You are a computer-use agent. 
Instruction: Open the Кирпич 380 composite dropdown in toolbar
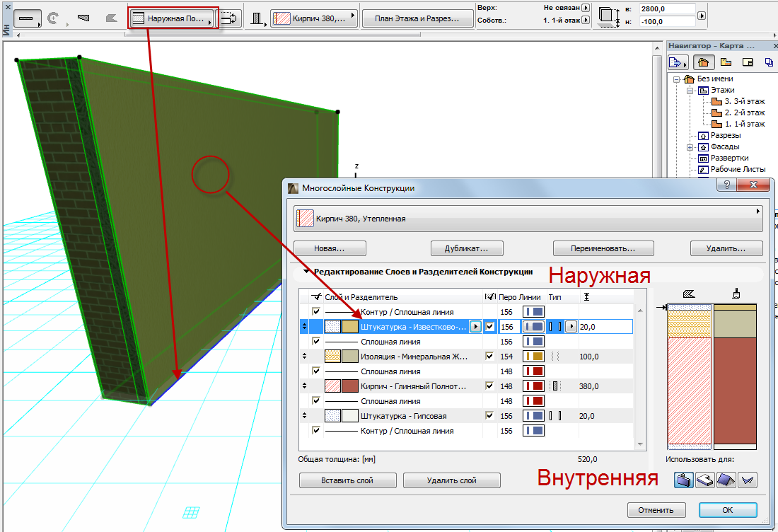(x=313, y=18)
